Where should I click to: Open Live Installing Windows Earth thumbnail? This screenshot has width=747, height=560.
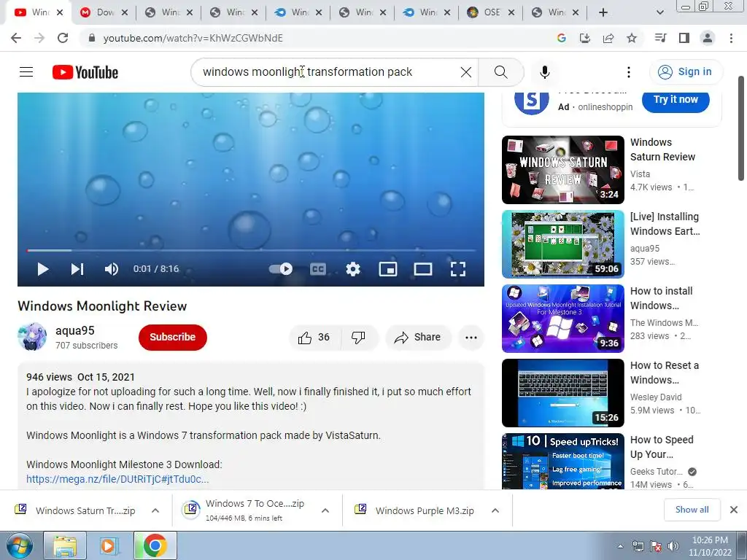pos(562,244)
